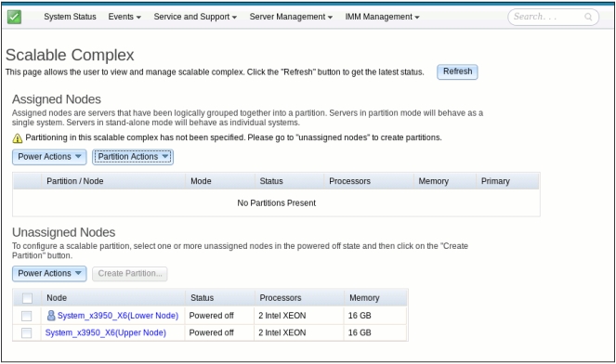This screenshot has width=616, height=364.
Task: Check the Lower Node checkbox
Action: click(x=26, y=316)
